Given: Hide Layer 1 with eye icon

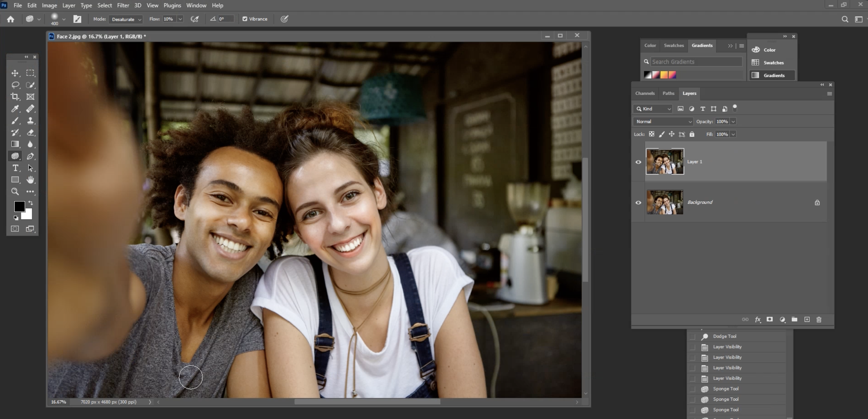Looking at the screenshot, I should coord(638,162).
